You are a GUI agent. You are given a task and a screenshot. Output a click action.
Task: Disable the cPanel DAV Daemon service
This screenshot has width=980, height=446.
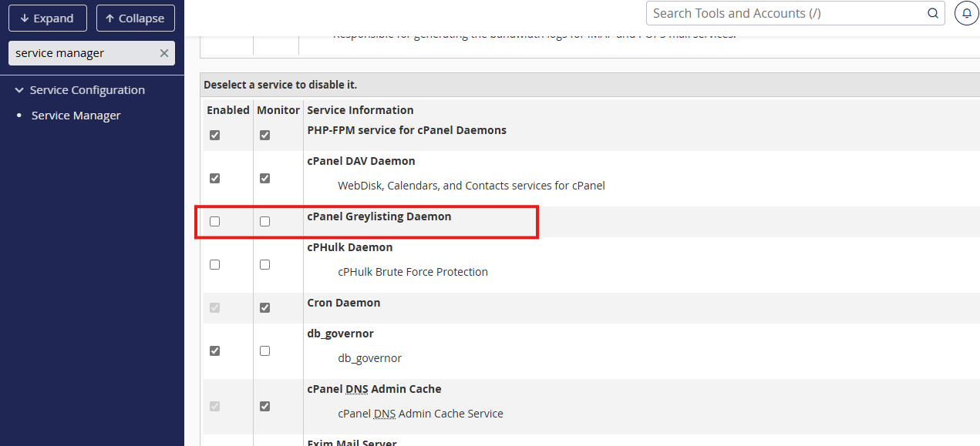coord(214,178)
